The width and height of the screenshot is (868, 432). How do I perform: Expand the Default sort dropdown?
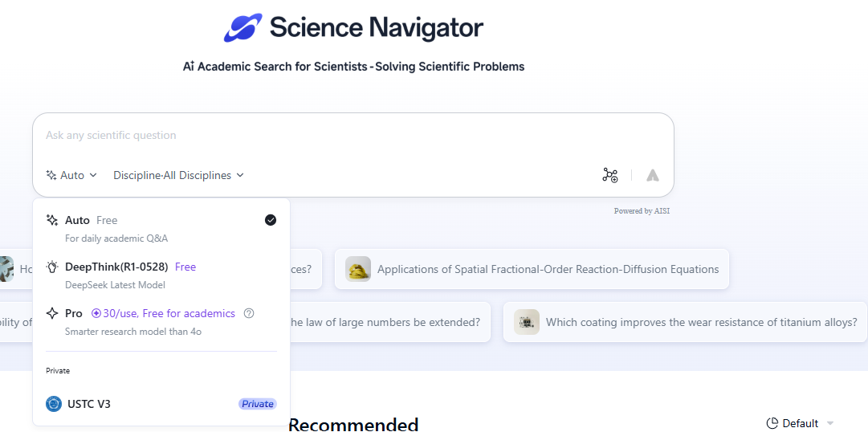(x=801, y=424)
